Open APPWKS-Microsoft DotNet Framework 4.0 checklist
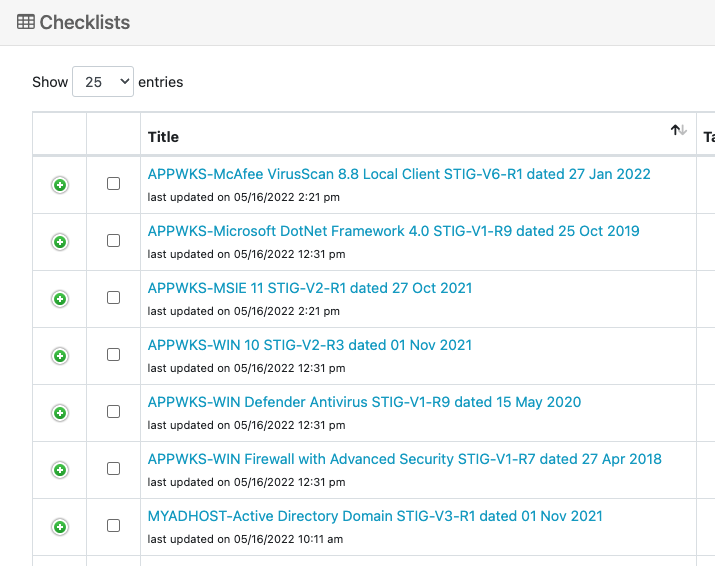715x566 pixels. pyautogui.click(x=394, y=231)
